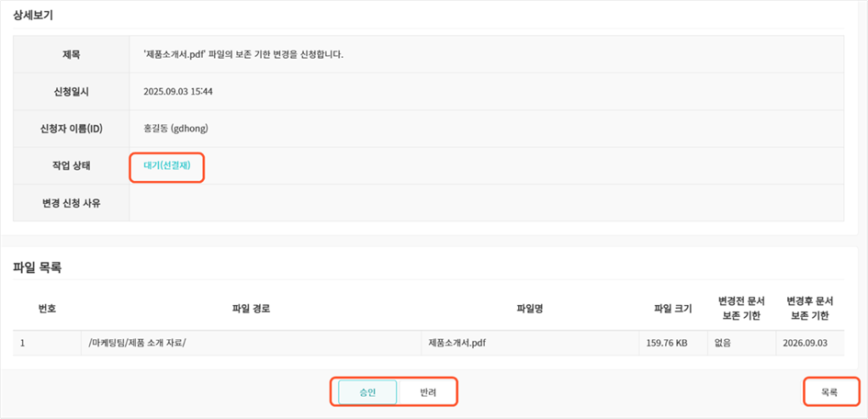
Task: Click the request title text in 제목 row
Action: pos(243,54)
